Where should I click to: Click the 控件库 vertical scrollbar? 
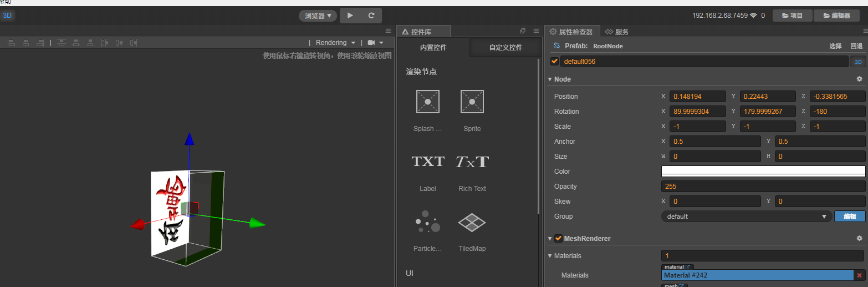coord(539,137)
